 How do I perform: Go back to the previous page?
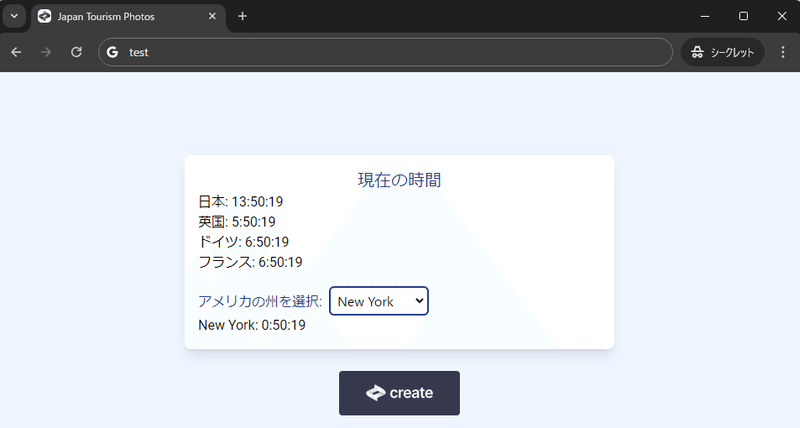coord(16,52)
